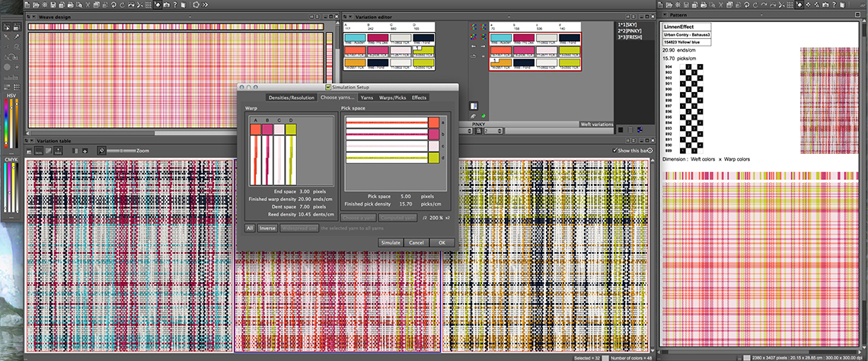
Task: Click Print icon in left toolbar
Action: [71, 5]
